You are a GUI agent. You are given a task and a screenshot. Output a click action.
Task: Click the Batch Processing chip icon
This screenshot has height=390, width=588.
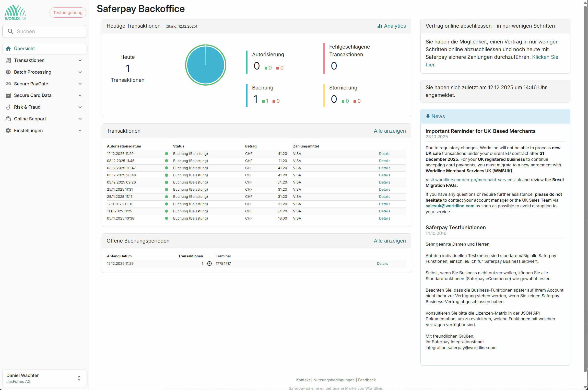8,72
